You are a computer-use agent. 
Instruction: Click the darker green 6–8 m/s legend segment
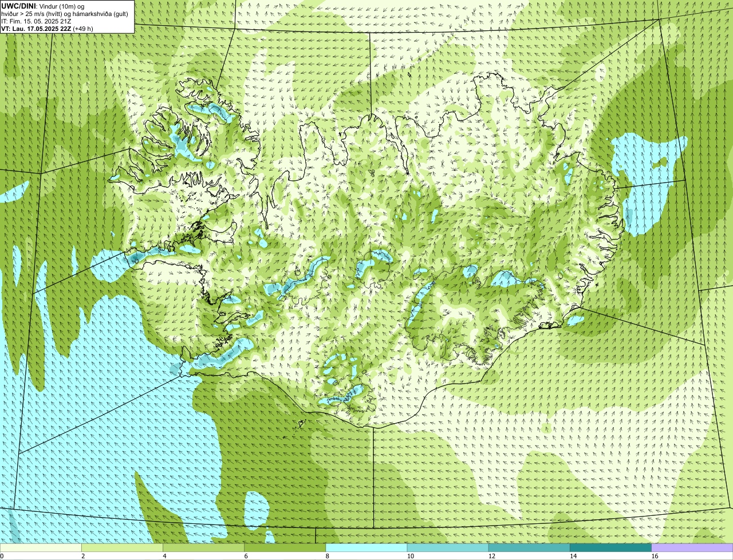[285, 547]
